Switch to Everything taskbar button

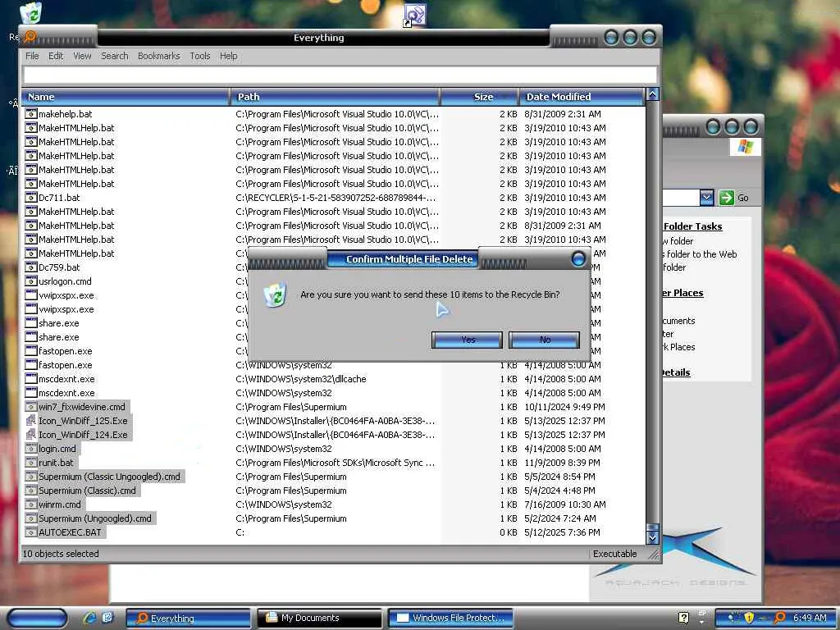pyautogui.click(x=188, y=619)
